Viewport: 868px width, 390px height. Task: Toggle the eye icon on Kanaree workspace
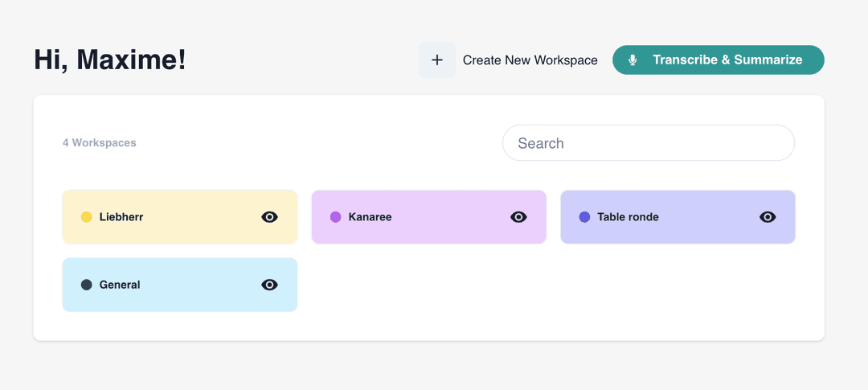(x=518, y=217)
